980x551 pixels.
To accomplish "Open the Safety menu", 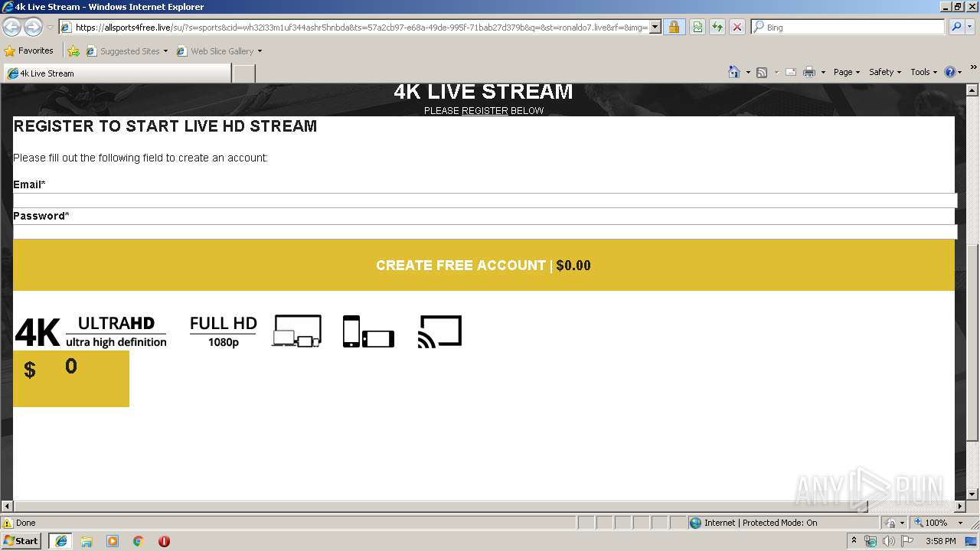I will pos(884,72).
